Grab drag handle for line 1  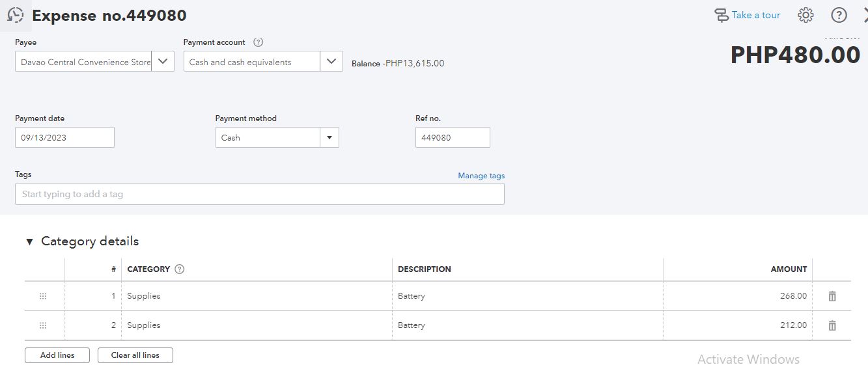[x=43, y=296]
